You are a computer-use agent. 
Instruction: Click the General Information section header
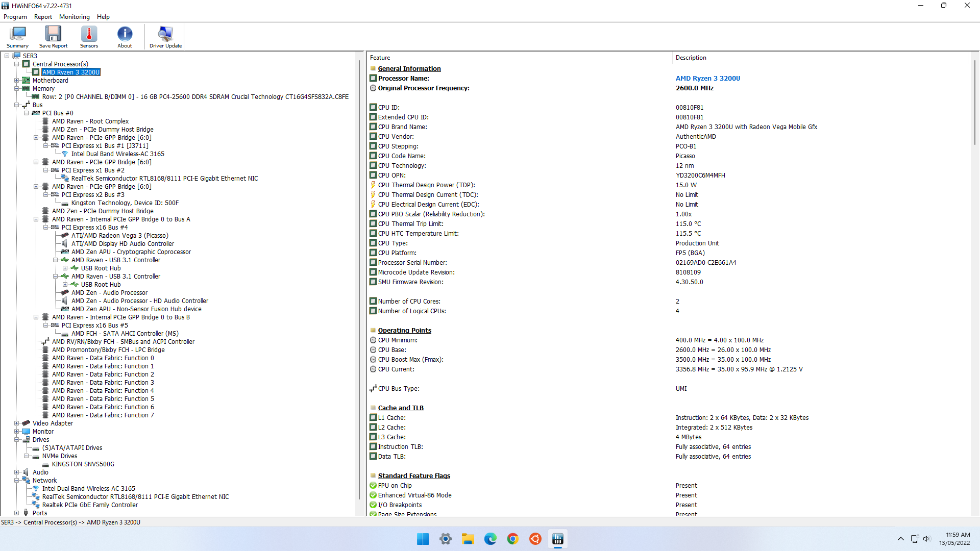[x=409, y=69]
